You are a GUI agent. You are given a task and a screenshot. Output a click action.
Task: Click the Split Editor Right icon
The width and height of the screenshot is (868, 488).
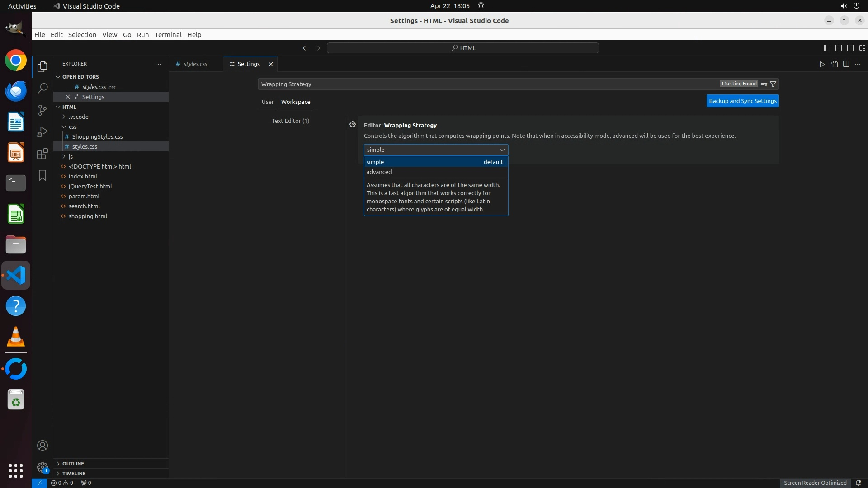coord(846,64)
